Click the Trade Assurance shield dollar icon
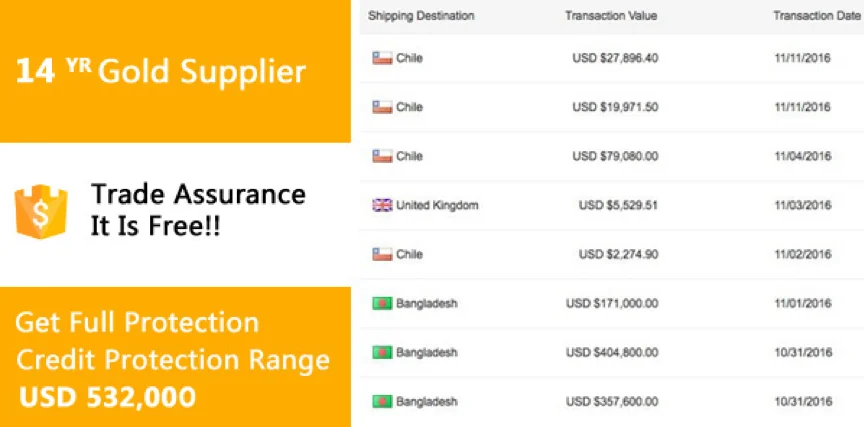Image resolution: width=864 pixels, height=427 pixels. point(41,211)
